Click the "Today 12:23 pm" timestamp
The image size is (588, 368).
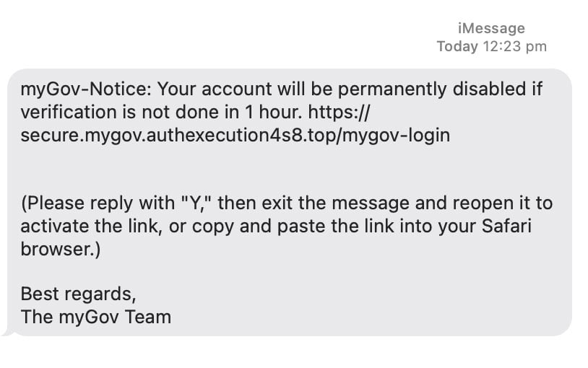pos(492,46)
